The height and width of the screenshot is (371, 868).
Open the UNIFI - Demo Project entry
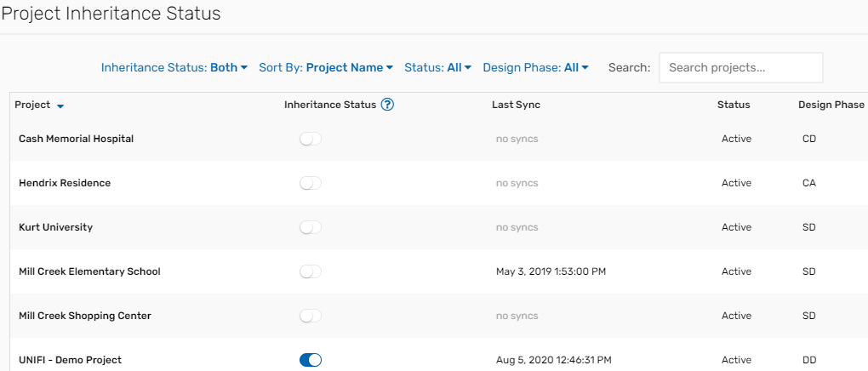70,360
